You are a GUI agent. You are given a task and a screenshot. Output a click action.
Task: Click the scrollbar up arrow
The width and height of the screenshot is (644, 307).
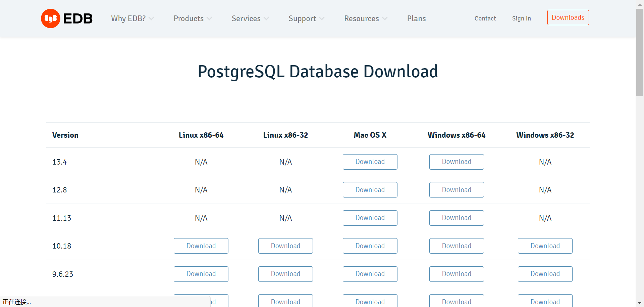click(640, 4)
